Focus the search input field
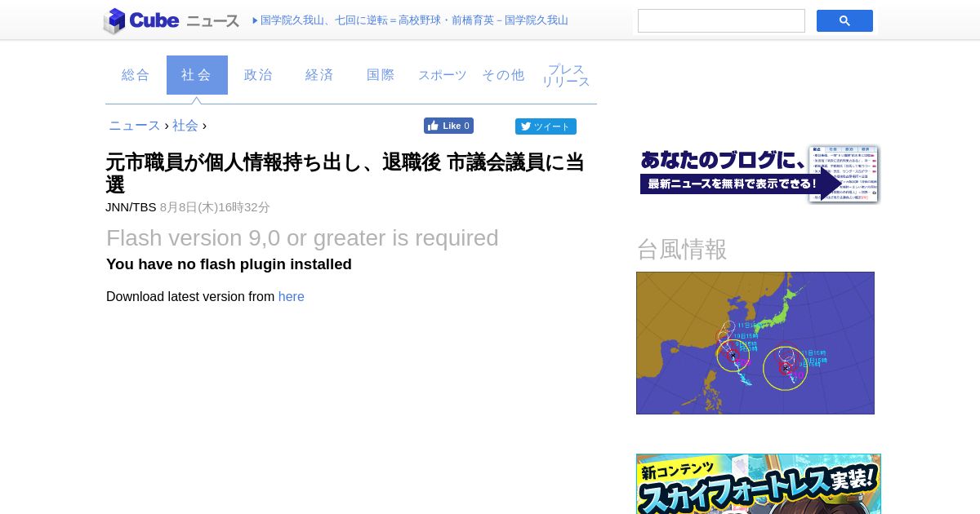The height and width of the screenshot is (514, 980). [721, 21]
